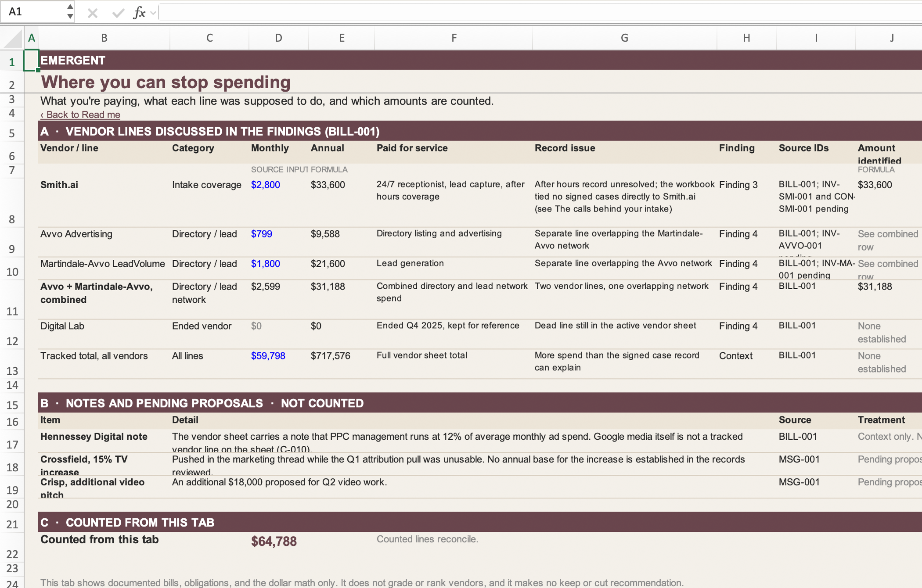This screenshot has height=588, width=922.
Task: Select column E header
Action: pyautogui.click(x=342, y=38)
